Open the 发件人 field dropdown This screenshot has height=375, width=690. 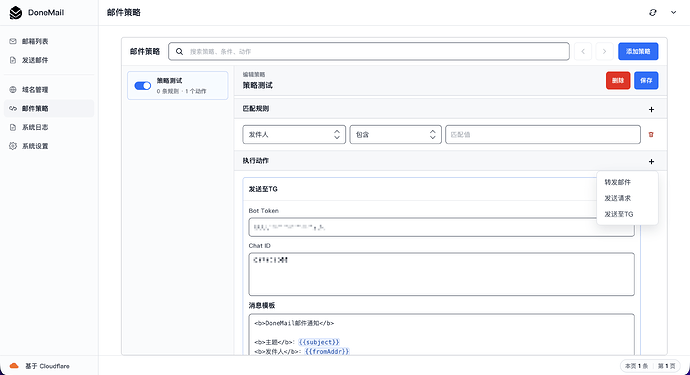coord(294,135)
